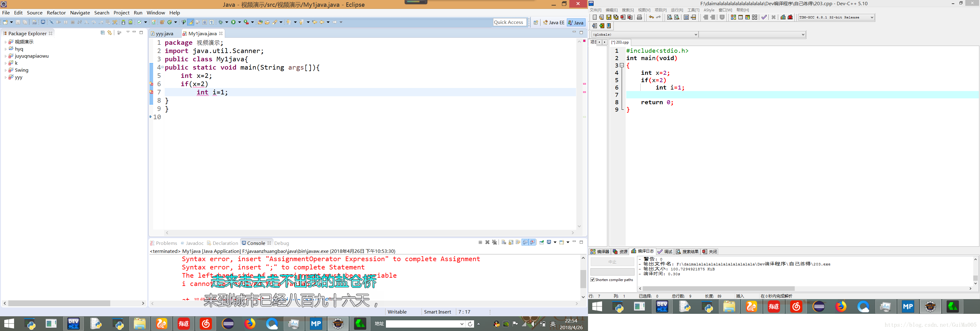Expand the Swing project tree node

(5, 70)
